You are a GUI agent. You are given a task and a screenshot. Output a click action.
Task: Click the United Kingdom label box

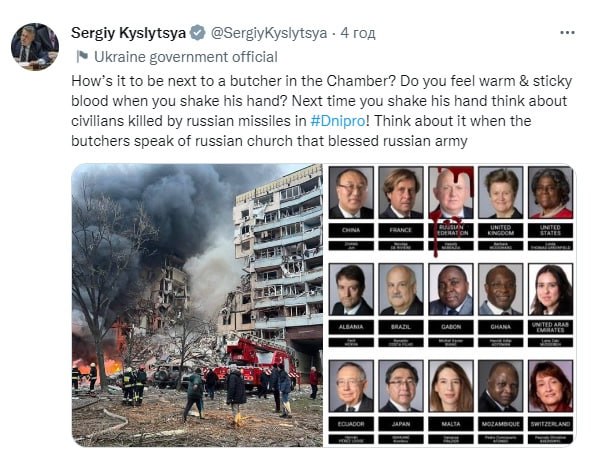pos(501,230)
